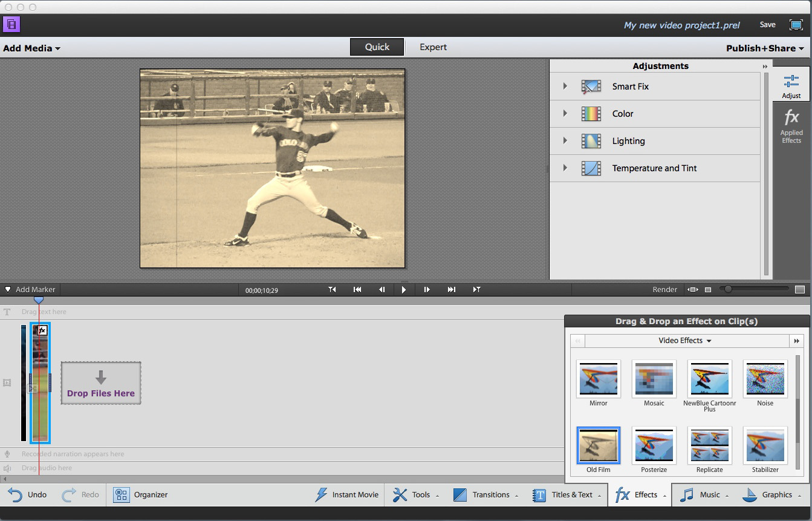The height and width of the screenshot is (521, 812).
Task: Adjust the timeline zoom slider
Action: click(728, 290)
